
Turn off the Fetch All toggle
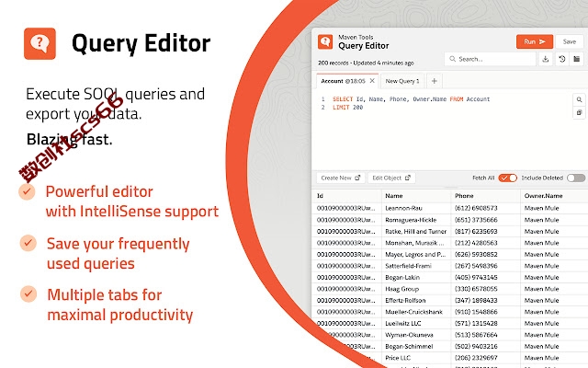point(507,178)
